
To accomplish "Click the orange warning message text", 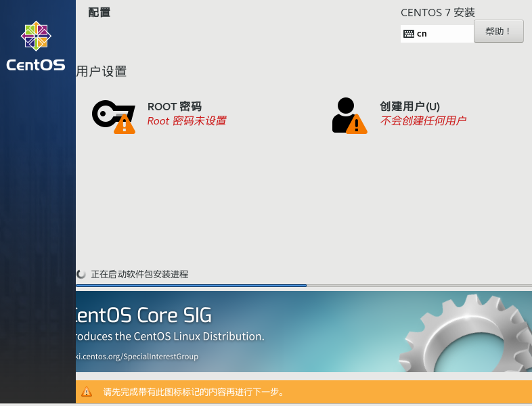I will pos(194,392).
